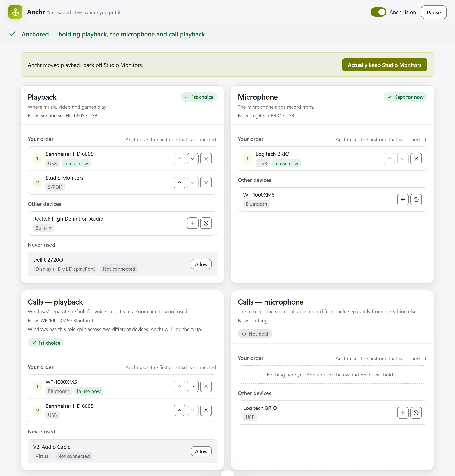
Task: Click the Anchored status message text
Action: [x=113, y=34]
